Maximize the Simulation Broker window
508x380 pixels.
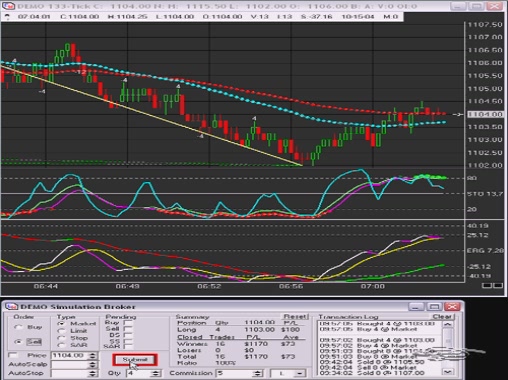[x=434, y=306]
